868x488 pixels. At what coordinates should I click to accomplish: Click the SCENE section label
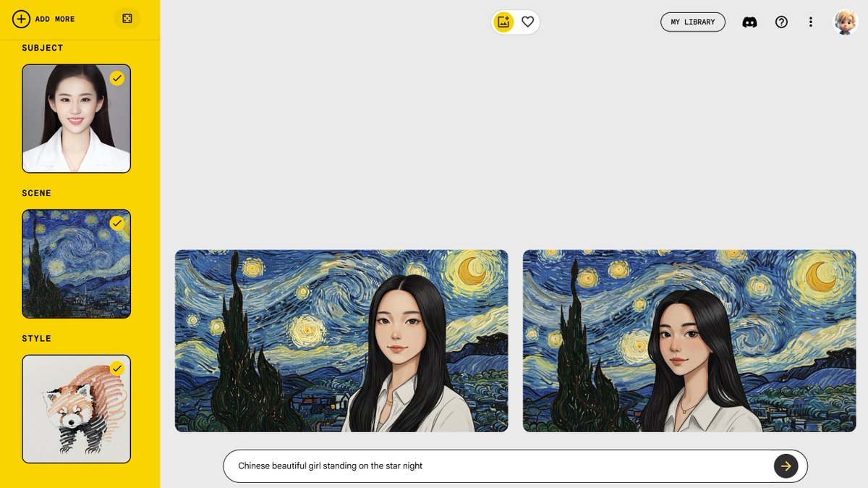[36, 193]
